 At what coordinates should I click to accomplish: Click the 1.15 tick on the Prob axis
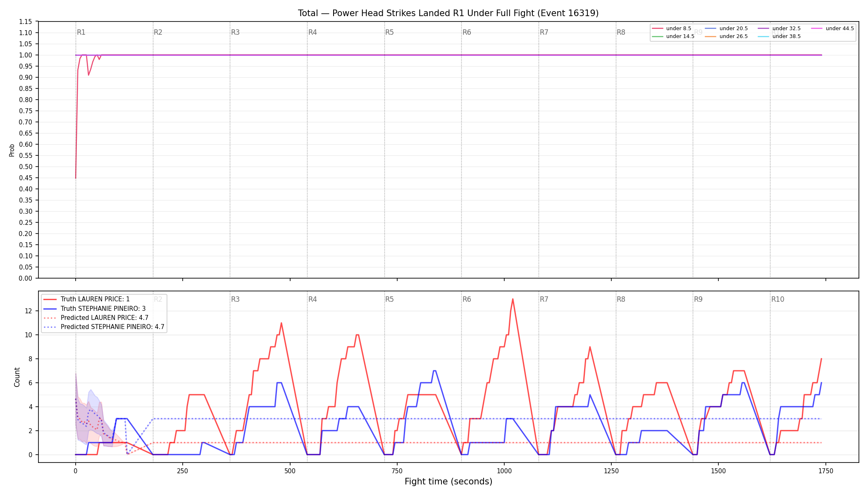coord(26,21)
